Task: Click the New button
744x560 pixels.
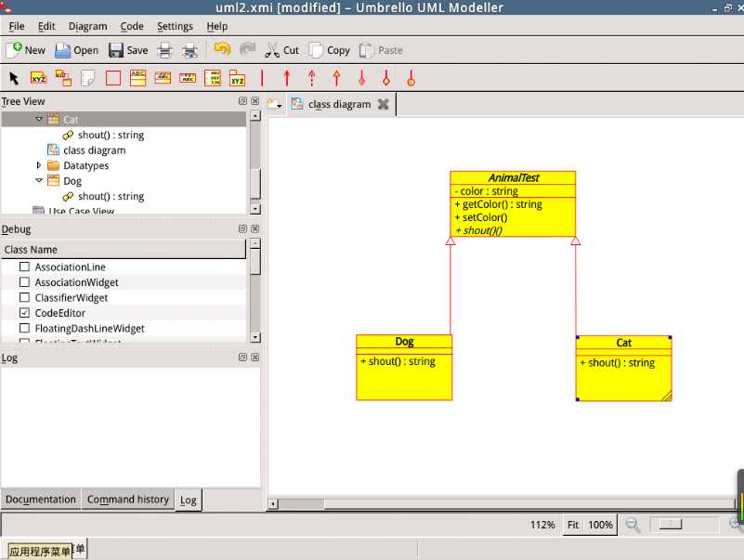Action: click(27, 50)
